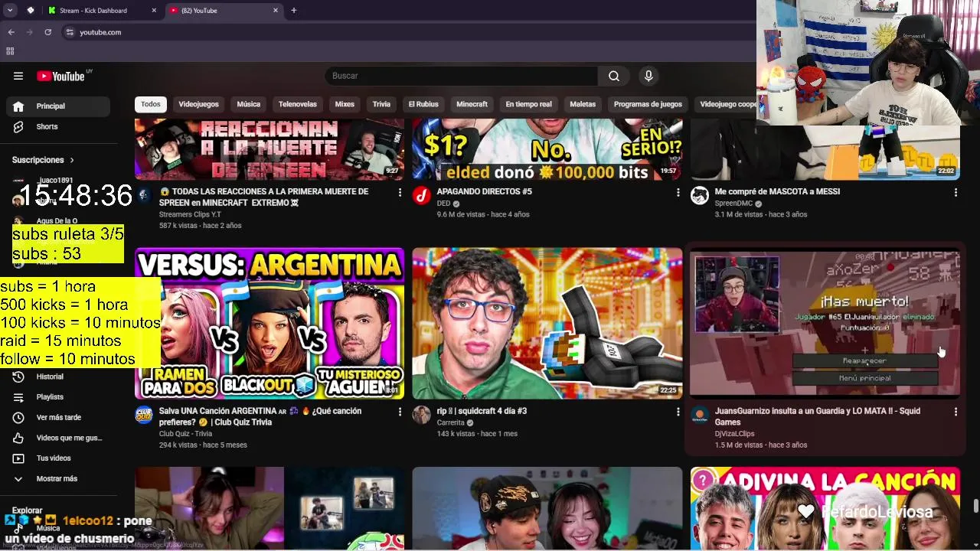Open the ¡Has muerto! Squid Games thumbnail

pyautogui.click(x=825, y=323)
